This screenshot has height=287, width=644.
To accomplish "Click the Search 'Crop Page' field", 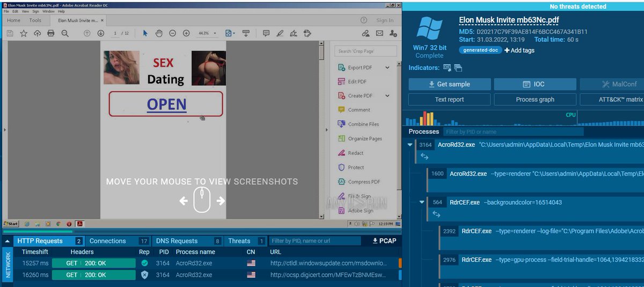I will (366, 51).
